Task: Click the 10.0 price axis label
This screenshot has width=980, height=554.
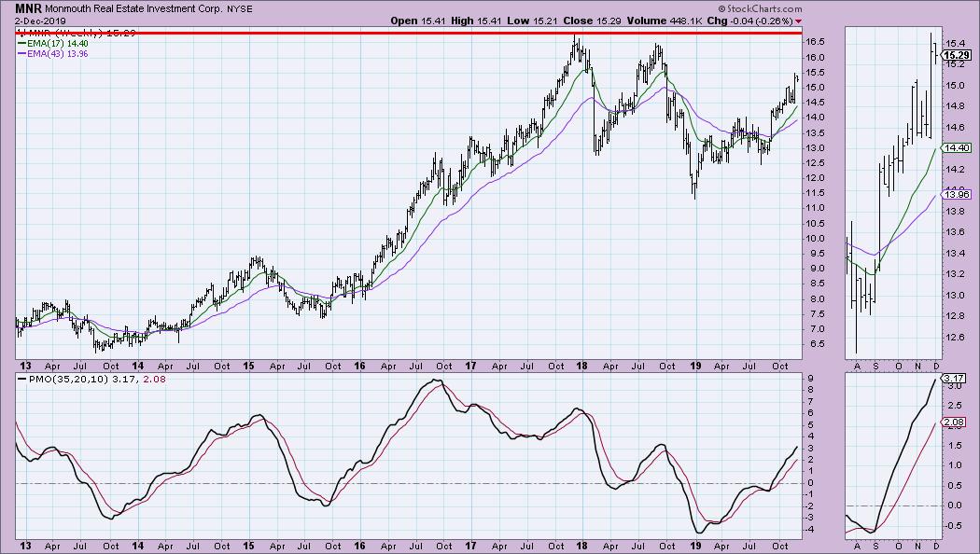Action: [816, 239]
